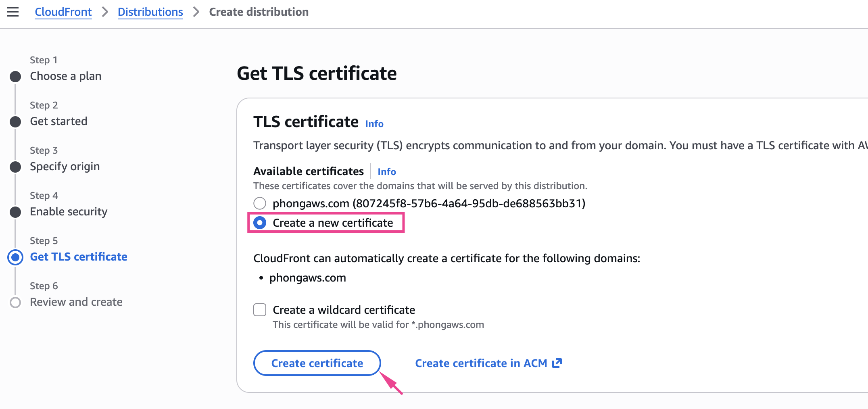Go to Choose a plan step
The image size is (868, 409).
pos(66,76)
